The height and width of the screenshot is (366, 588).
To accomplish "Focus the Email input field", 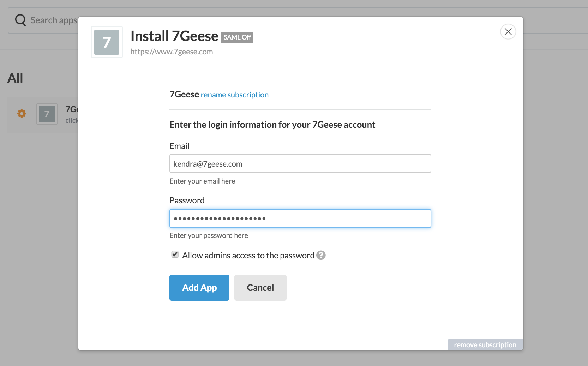I will [300, 163].
